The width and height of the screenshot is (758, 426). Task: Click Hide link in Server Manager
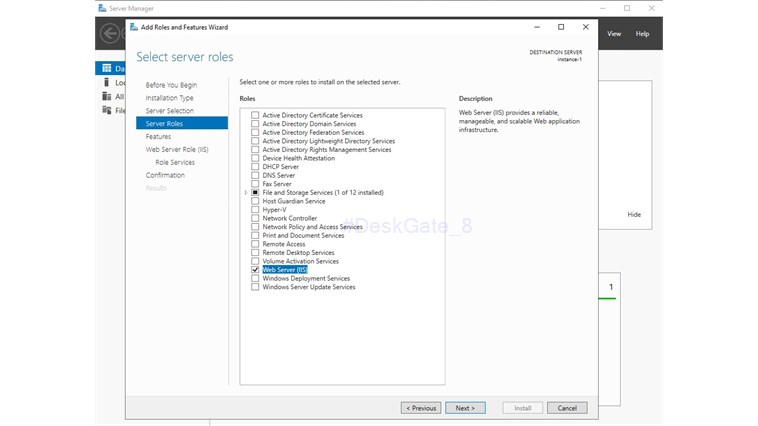634,215
